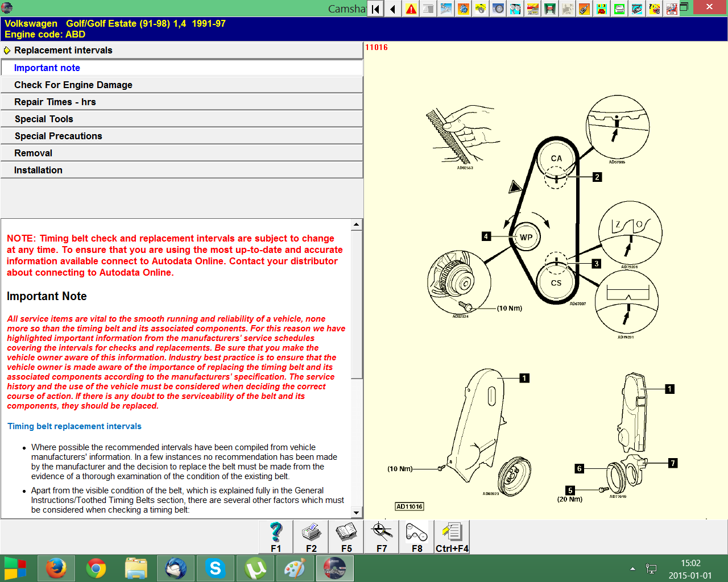Click the Timing belt replacement intervals heading

point(75,426)
